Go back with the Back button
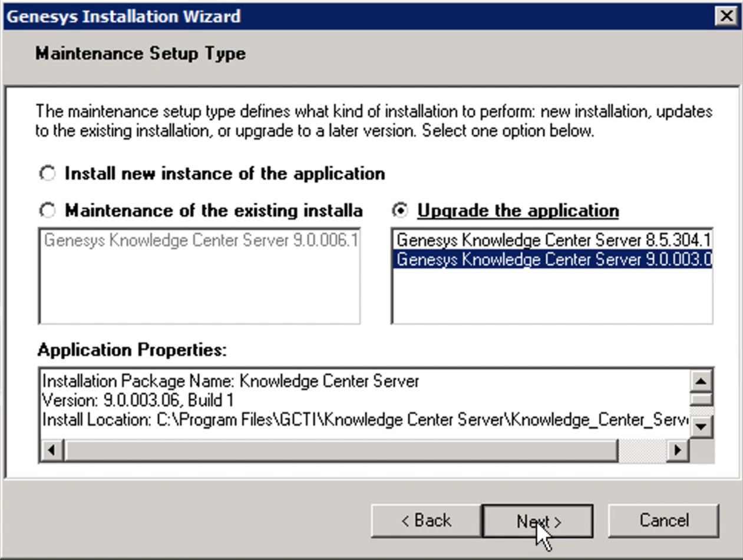The width and height of the screenshot is (743, 560). [x=425, y=521]
